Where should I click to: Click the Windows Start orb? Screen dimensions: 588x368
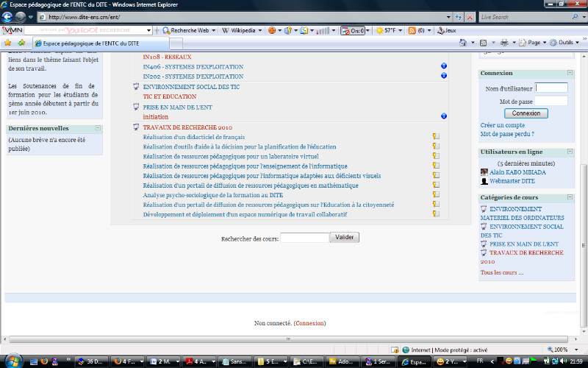click(x=13, y=361)
